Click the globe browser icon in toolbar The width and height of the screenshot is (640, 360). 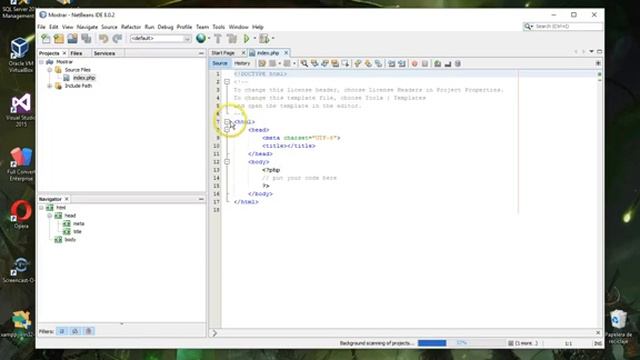click(201, 38)
